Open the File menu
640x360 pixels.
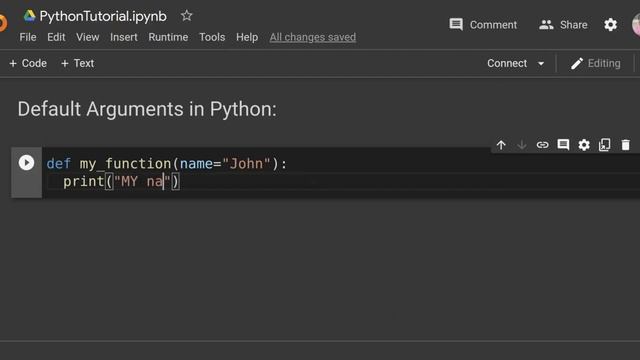click(28, 37)
